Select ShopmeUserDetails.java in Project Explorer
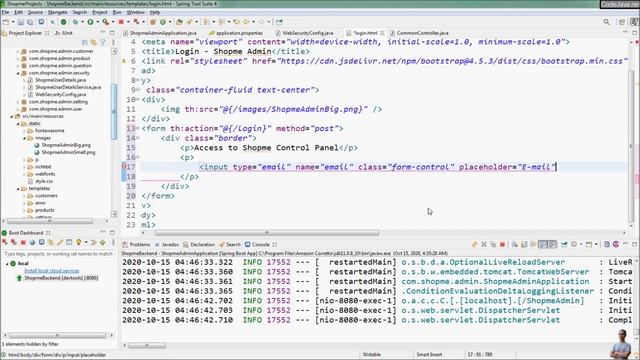The image size is (640, 360). tap(60, 80)
